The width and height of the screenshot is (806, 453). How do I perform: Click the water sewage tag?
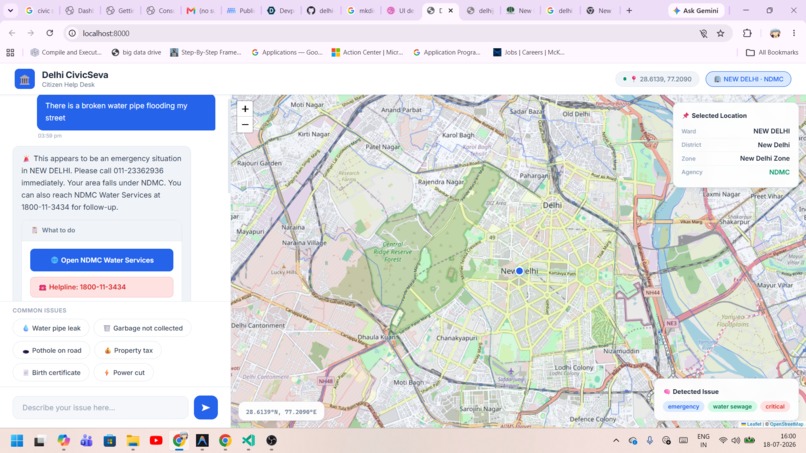pyautogui.click(x=732, y=407)
